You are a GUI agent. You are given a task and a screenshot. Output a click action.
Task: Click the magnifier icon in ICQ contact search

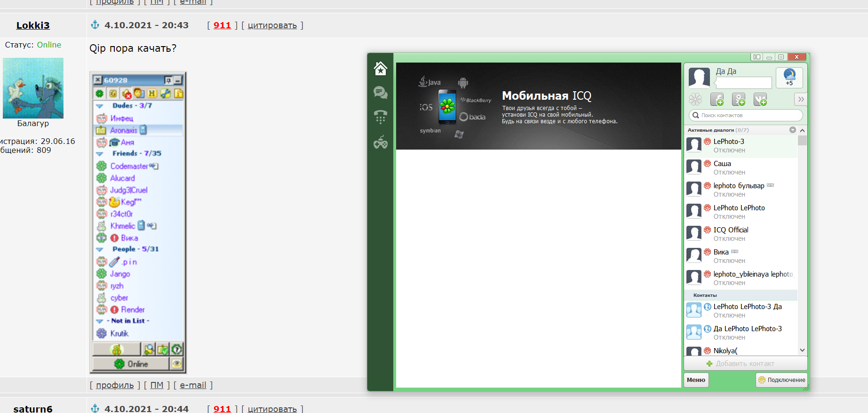[x=696, y=115]
